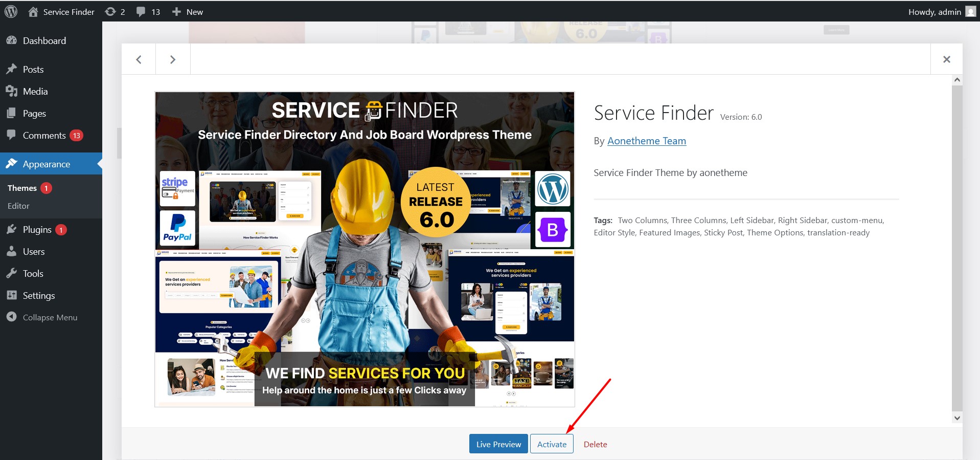The image size is (980, 460).
Task: Click the overlay scrollbar up arrow
Action: [957, 80]
